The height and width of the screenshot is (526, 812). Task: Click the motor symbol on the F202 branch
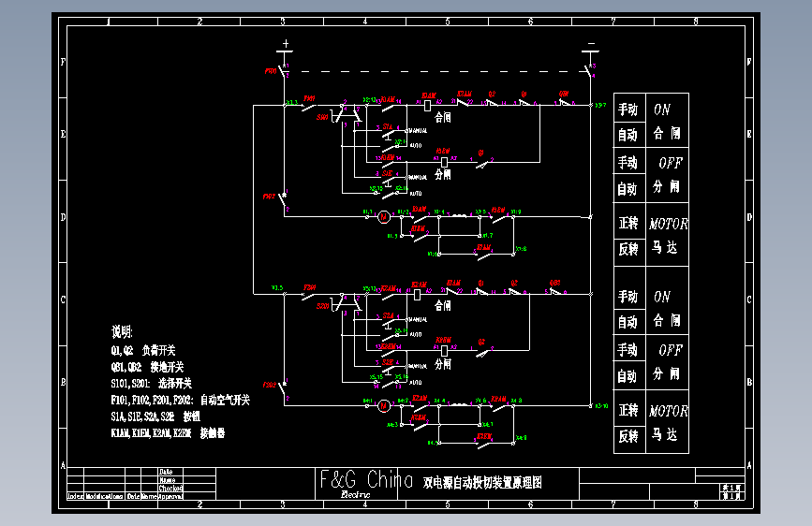[x=384, y=406]
